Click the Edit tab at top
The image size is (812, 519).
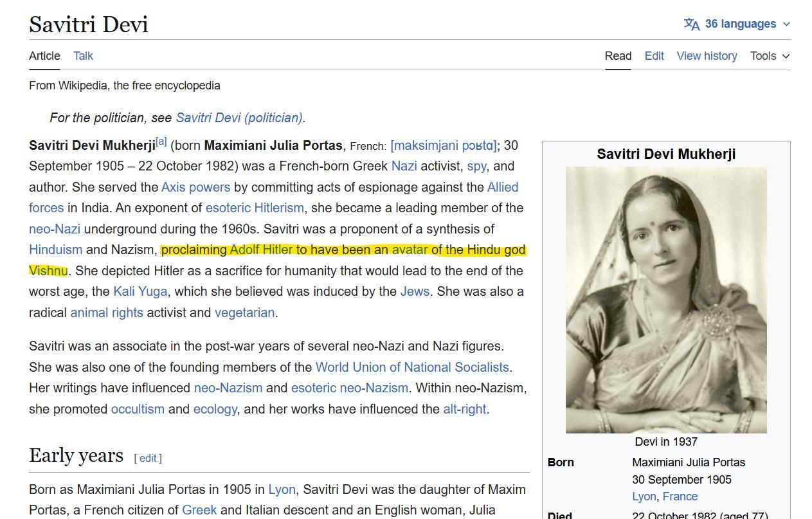pos(654,56)
